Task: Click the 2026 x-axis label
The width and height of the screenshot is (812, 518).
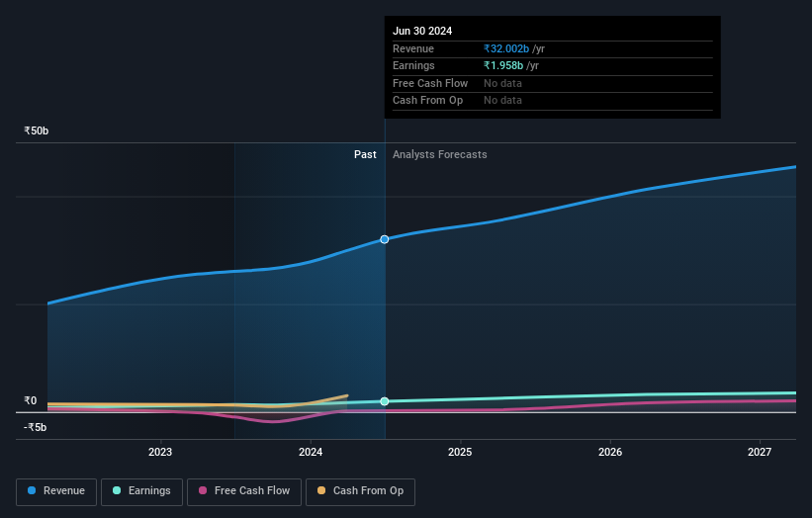Action: click(x=610, y=452)
